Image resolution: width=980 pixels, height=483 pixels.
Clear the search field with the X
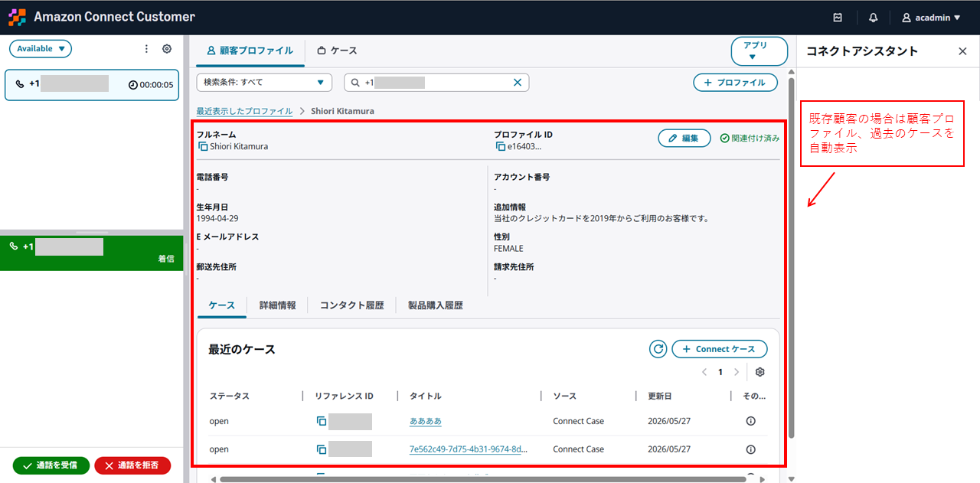coord(517,83)
